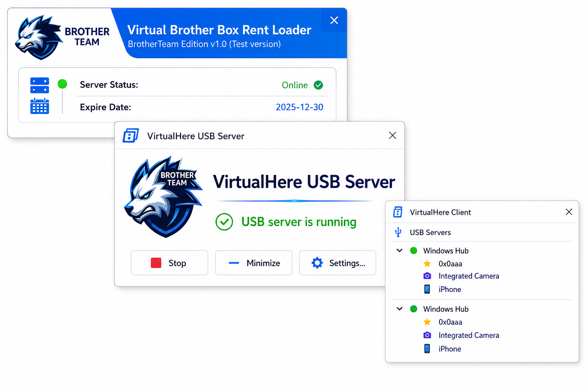
Task: Click the camera icon under the first Windows Hub
Action: pos(427,276)
